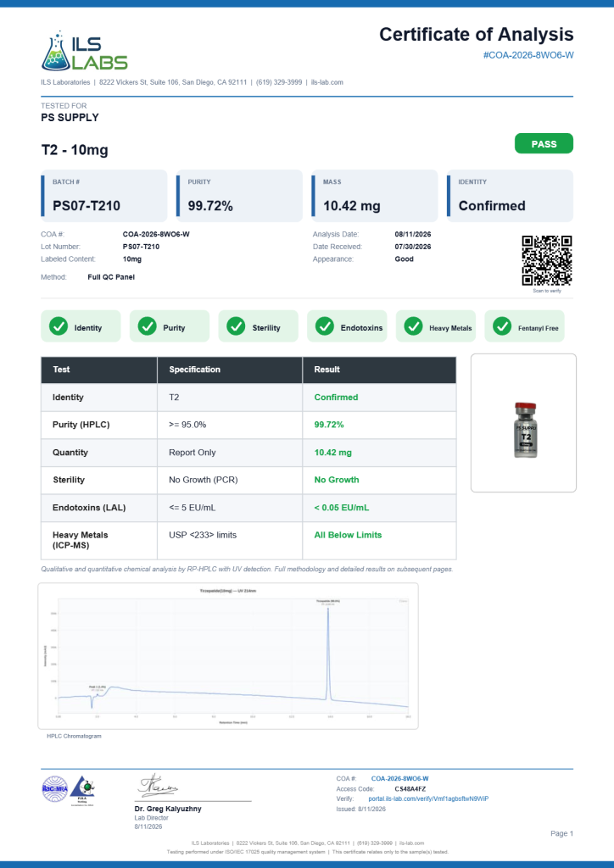Click the Result column header
Viewport: 614px width, 868px height.
(379, 370)
